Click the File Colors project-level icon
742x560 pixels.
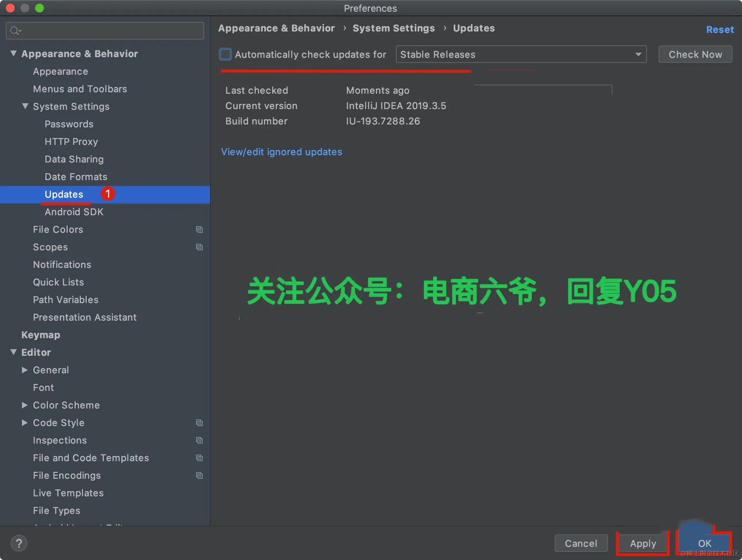[x=199, y=229]
